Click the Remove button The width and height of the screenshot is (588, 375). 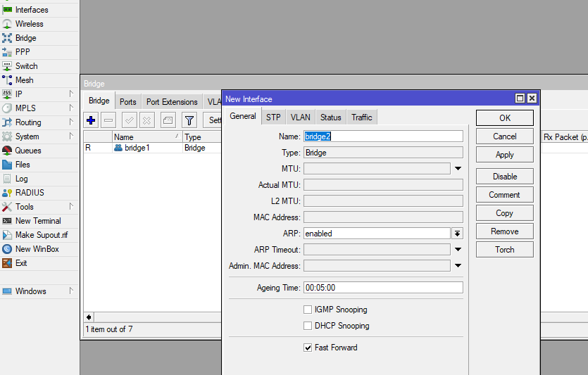(505, 231)
